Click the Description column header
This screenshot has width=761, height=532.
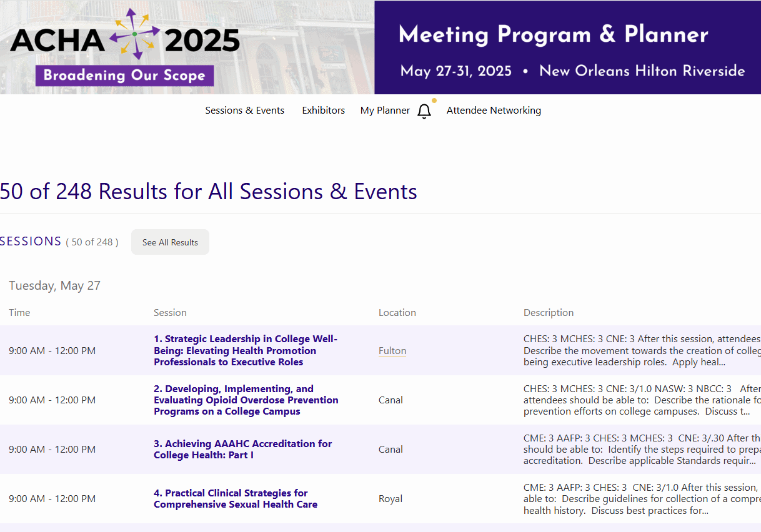(x=549, y=313)
